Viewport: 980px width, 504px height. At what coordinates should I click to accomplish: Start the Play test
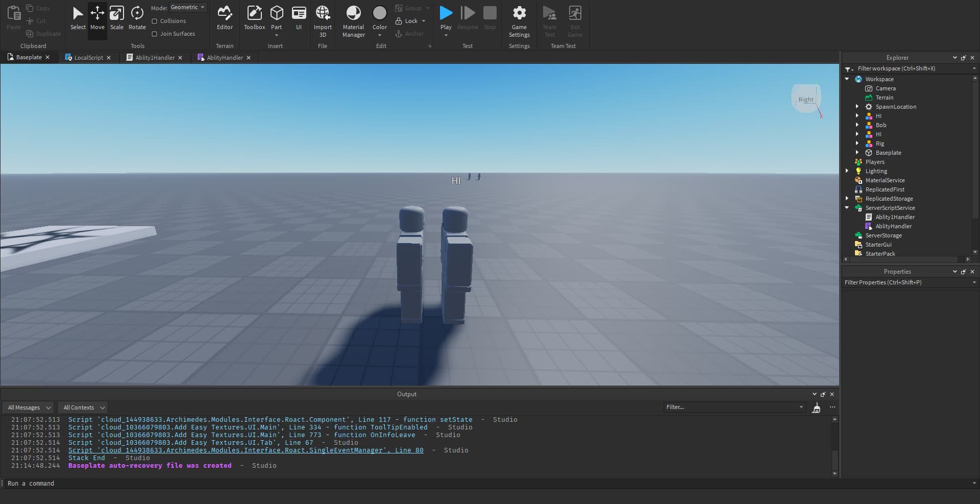(446, 14)
